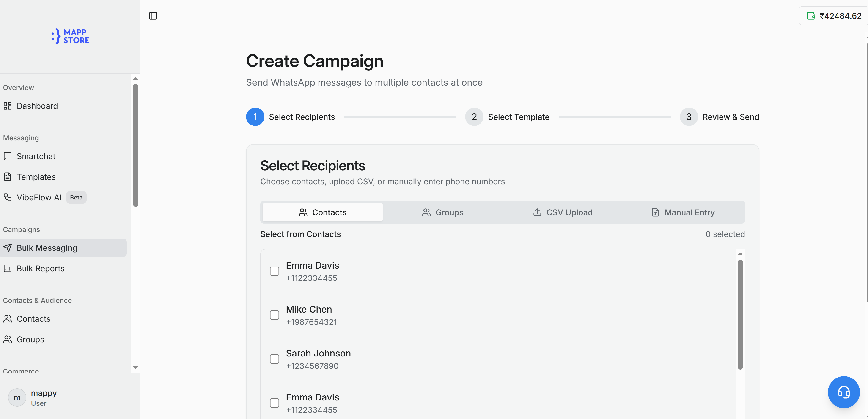868x419 pixels.
Task: Go to Templates in sidebar
Action: click(36, 177)
